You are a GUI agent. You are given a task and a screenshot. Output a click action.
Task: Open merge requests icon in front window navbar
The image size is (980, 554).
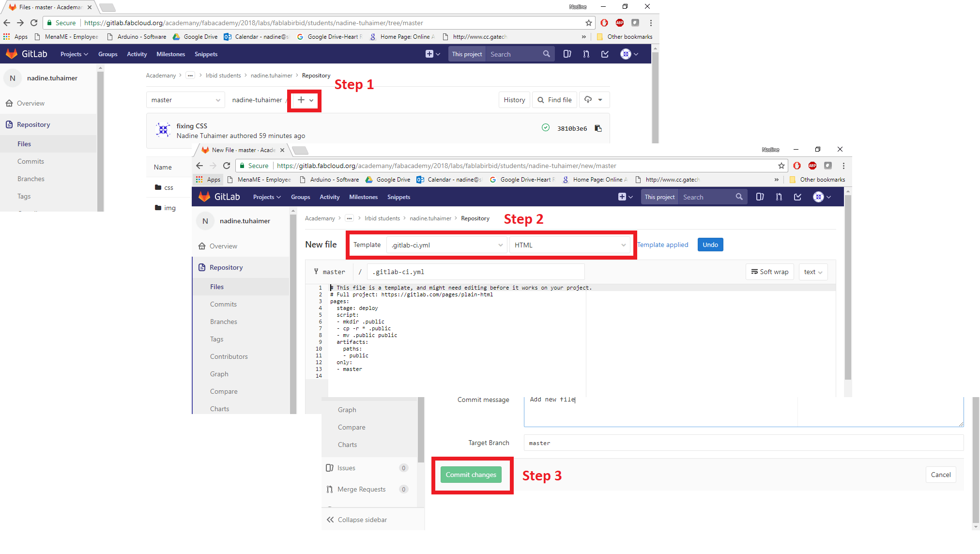779,197
